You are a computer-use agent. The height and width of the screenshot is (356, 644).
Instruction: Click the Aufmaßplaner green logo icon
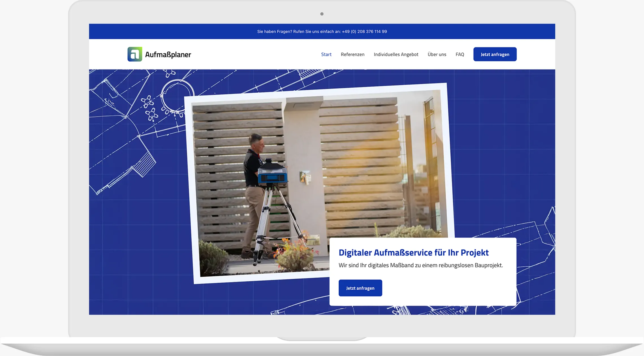coord(135,54)
